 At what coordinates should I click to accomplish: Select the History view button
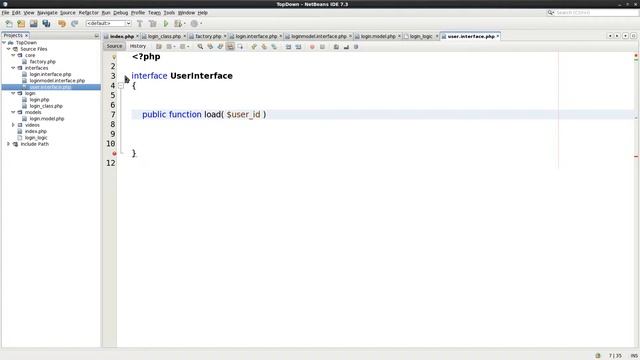click(138, 47)
